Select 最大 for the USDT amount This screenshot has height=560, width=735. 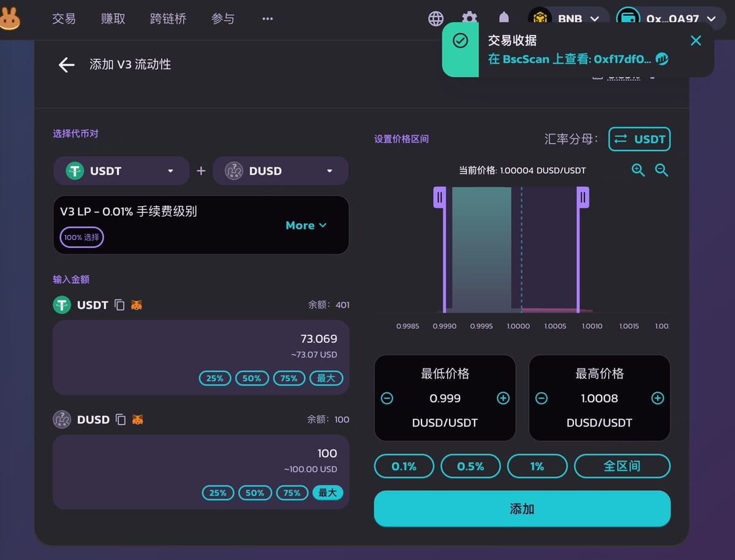pyautogui.click(x=326, y=378)
